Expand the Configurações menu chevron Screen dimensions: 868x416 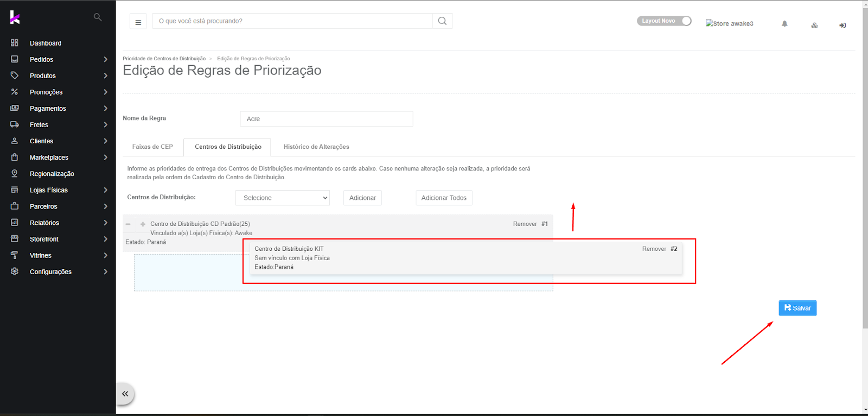pos(106,271)
